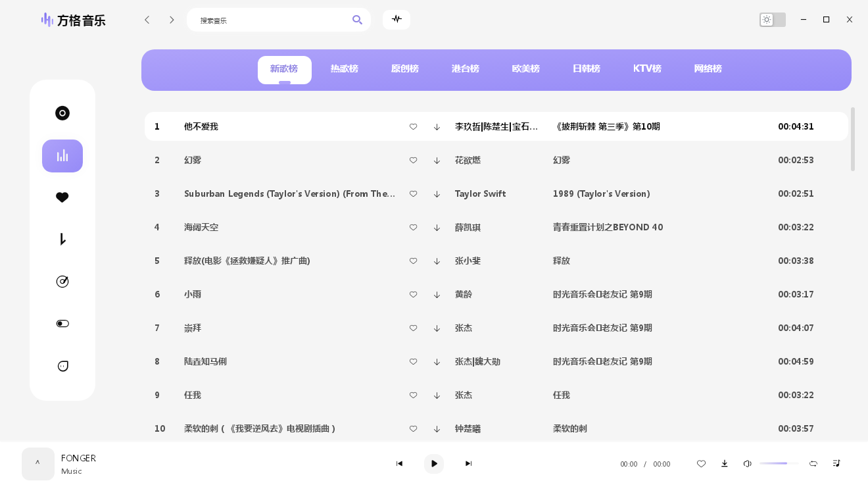This screenshot has height=487, width=868.
Task: Adjust the volume slider
Action: [x=780, y=463]
